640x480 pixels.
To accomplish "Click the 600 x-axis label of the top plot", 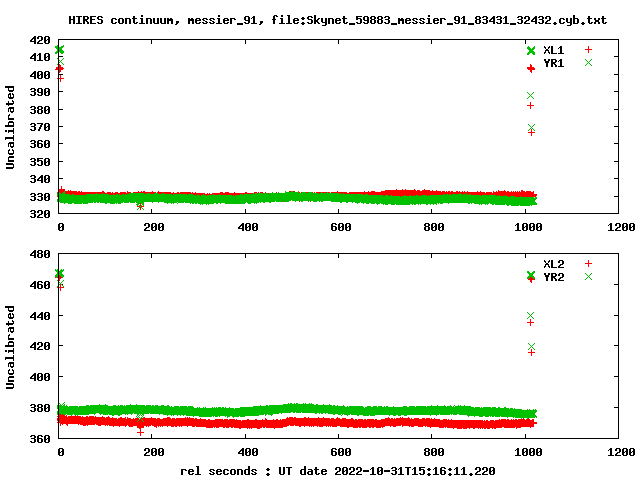I will 341,227.
